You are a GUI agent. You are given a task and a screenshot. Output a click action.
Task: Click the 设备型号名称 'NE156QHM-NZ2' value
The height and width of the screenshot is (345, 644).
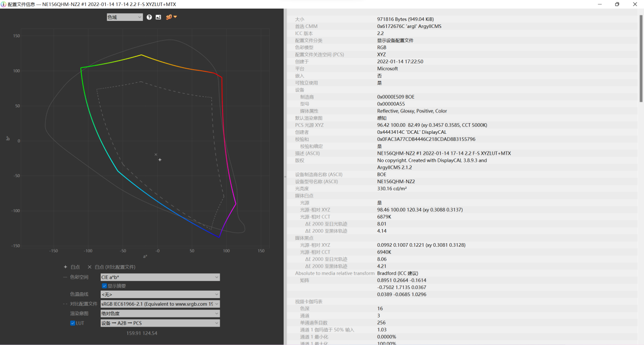click(396, 181)
